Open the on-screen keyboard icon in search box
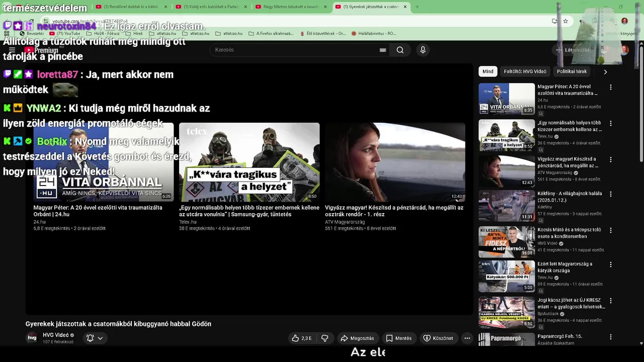The image size is (644, 362). click(383, 50)
